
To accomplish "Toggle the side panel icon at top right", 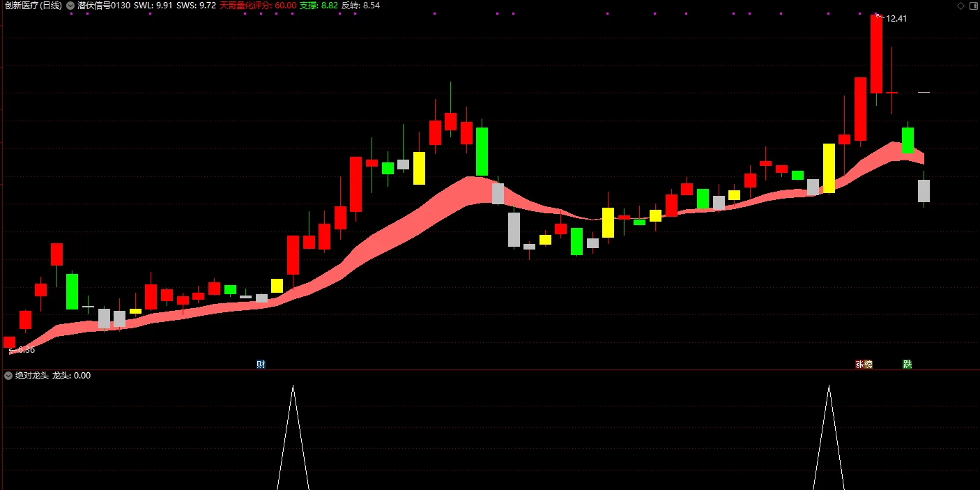I will coord(973,6).
